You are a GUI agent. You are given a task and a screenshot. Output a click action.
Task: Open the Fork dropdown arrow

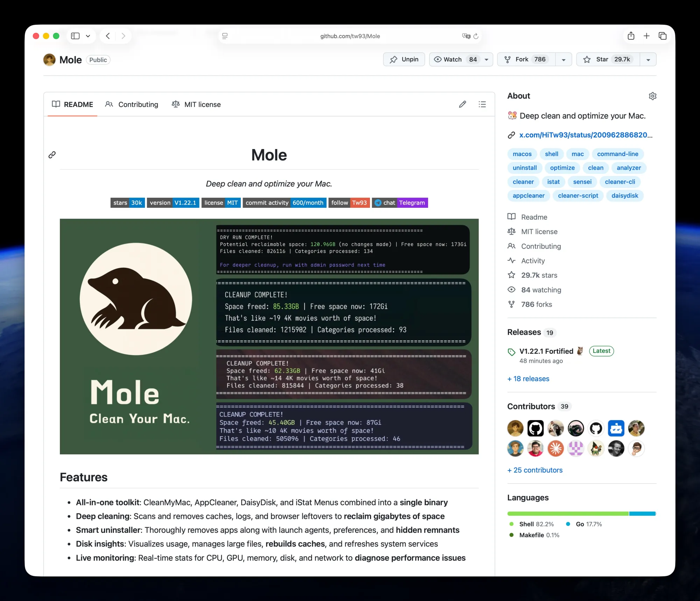pos(563,59)
